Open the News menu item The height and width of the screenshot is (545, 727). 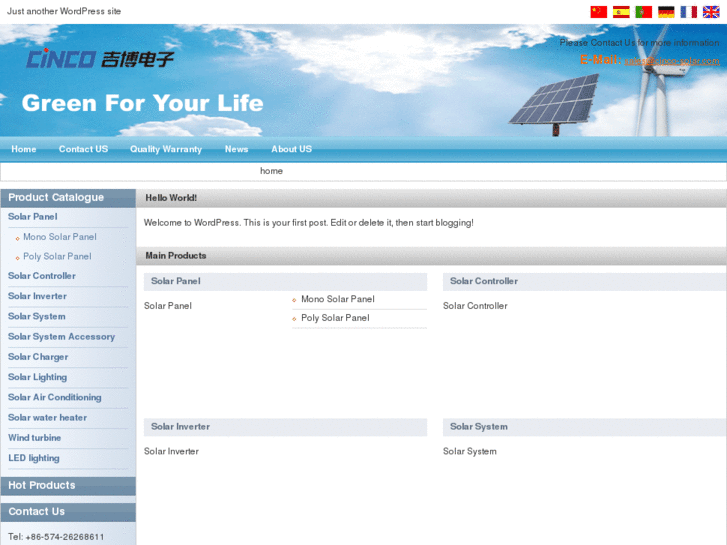[x=236, y=149]
